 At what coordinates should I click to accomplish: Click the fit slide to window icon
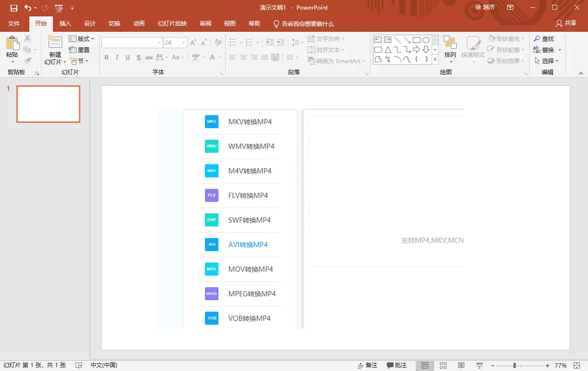577,366
